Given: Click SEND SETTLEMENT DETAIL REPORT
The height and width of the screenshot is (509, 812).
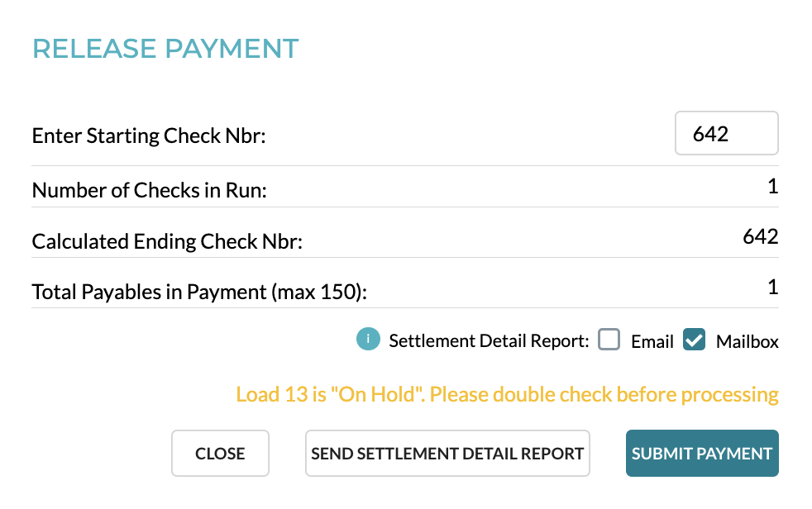Looking at the screenshot, I should point(447,453).
